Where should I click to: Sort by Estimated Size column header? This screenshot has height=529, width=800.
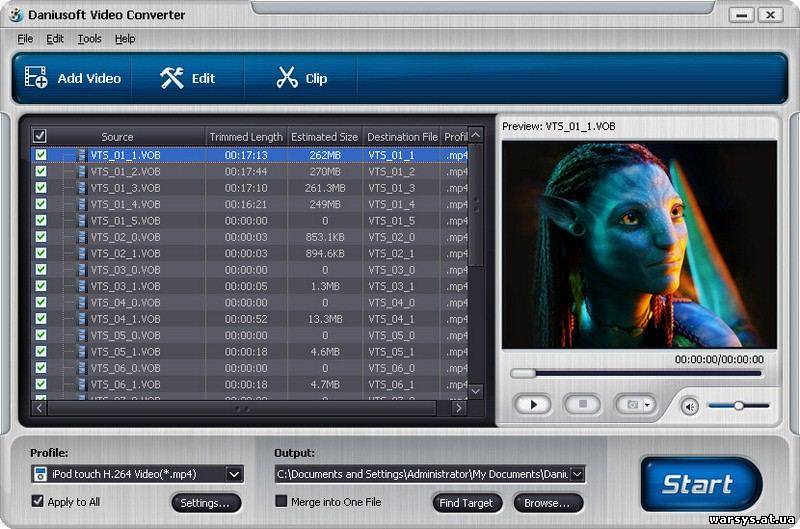[x=324, y=137]
